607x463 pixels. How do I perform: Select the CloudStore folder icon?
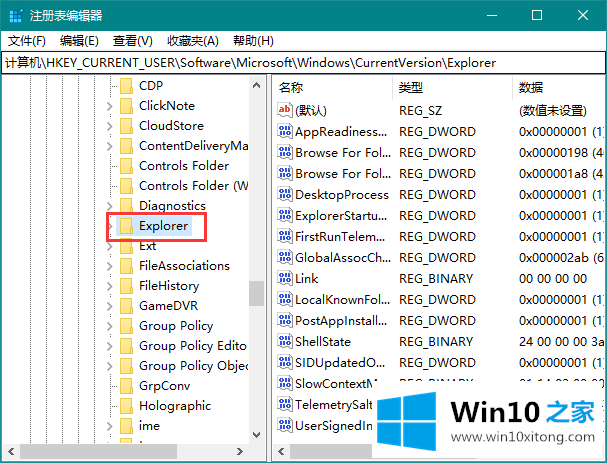(126, 126)
